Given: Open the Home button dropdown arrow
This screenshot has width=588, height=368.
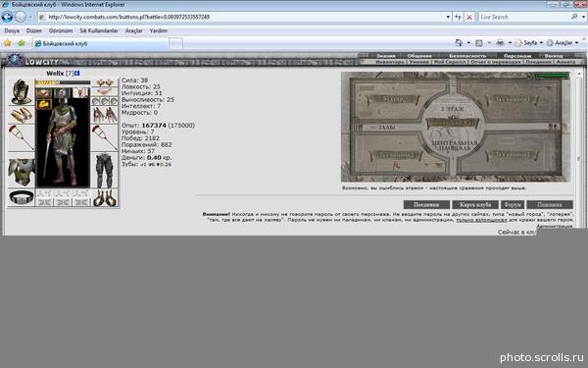Looking at the screenshot, I should point(468,43).
